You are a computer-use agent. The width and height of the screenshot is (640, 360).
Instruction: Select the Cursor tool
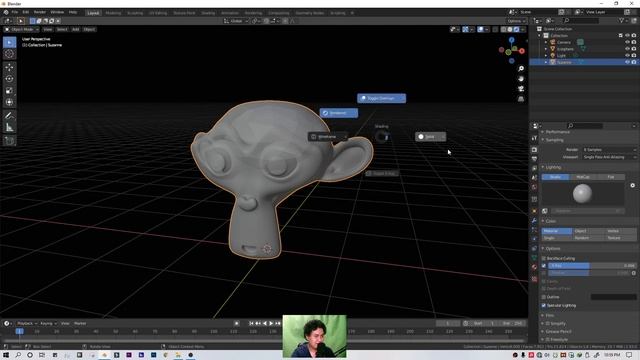(x=9, y=54)
